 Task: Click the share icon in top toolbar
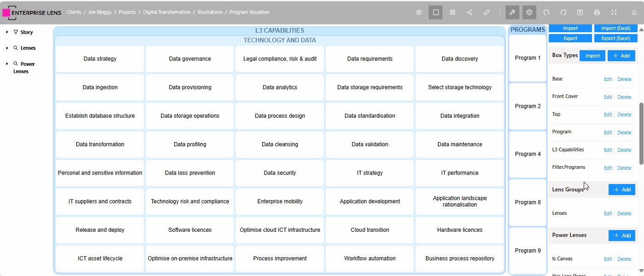(470, 12)
